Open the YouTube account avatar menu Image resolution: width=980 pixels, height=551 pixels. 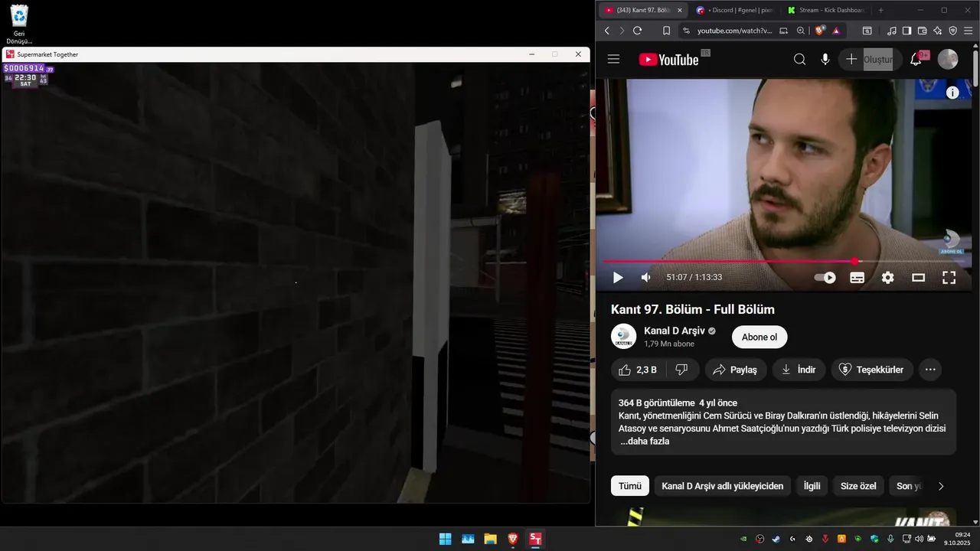(948, 60)
